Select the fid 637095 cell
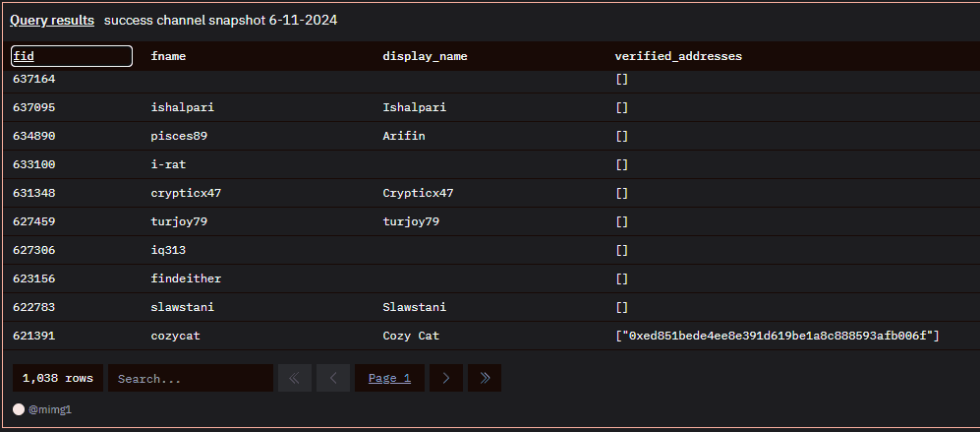Image resolution: width=980 pixels, height=432 pixels. (33, 107)
